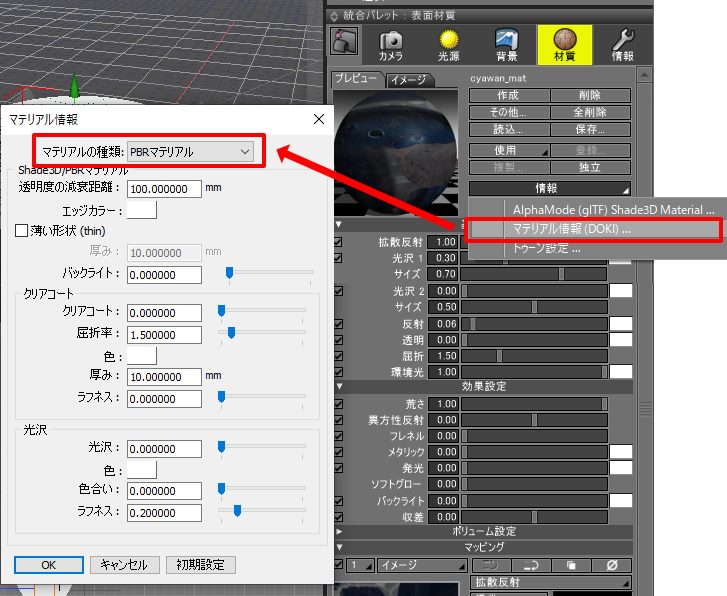The width and height of the screenshot is (727, 596).
Task: Close the マテリアル情報 dialog
Action: (319, 119)
